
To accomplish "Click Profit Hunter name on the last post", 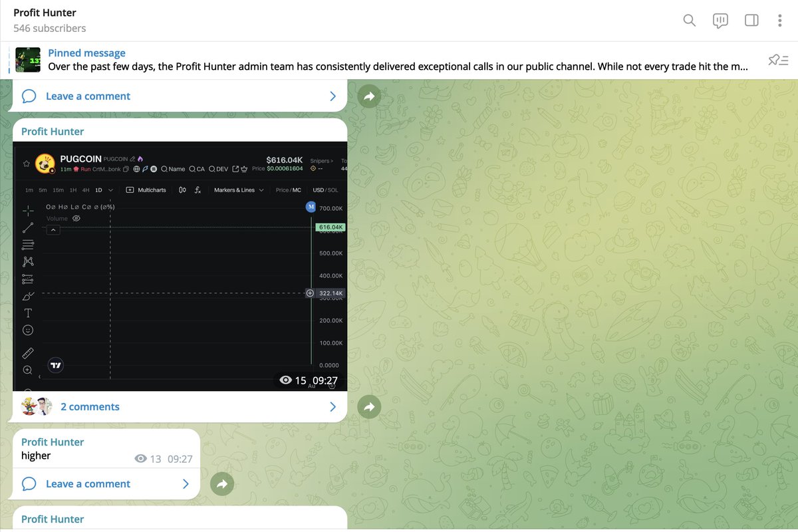I will tap(53, 519).
